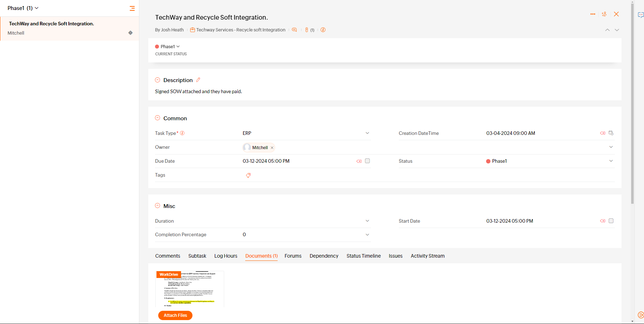
Task: Go to next task with down arrow
Action: click(x=617, y=30)
